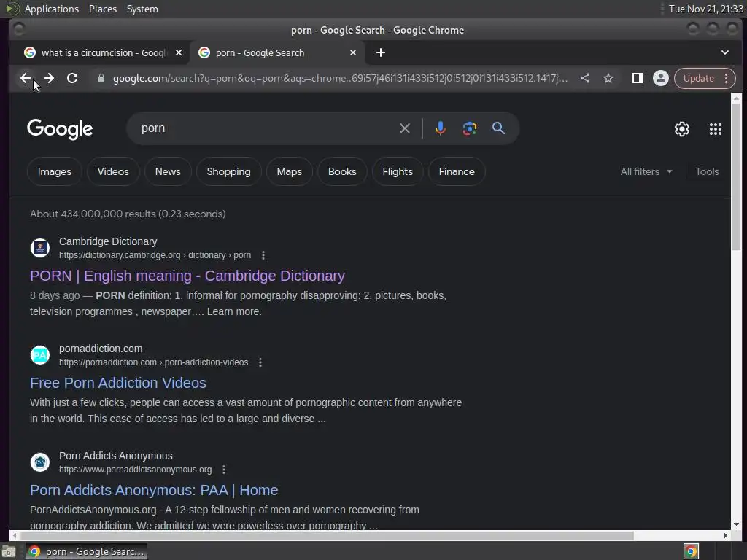Expand the tab search chevron
The height and width of the screenshot is (560, 747).
(x=724, y=52)
